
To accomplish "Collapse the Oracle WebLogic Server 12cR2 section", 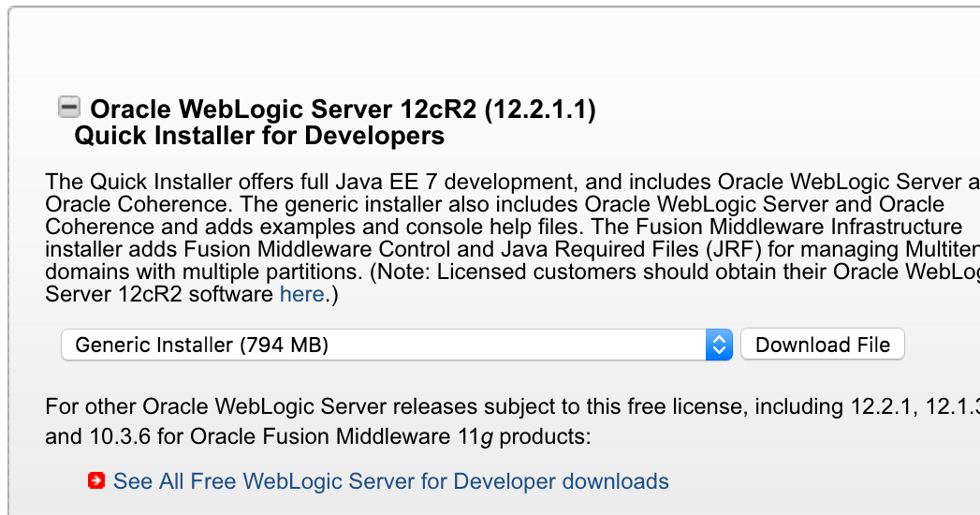I will (x=68, y=107).
